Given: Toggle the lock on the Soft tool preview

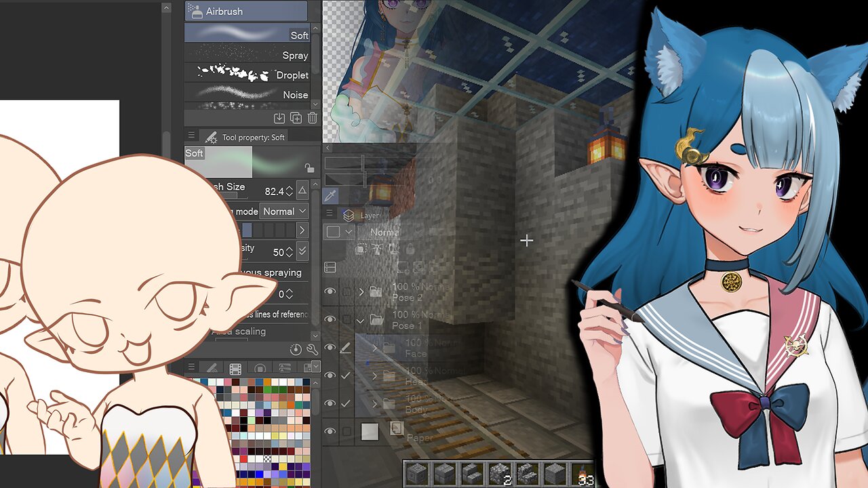Looking at the screenshot, I should pyautogui.click(x=309, y=168).
